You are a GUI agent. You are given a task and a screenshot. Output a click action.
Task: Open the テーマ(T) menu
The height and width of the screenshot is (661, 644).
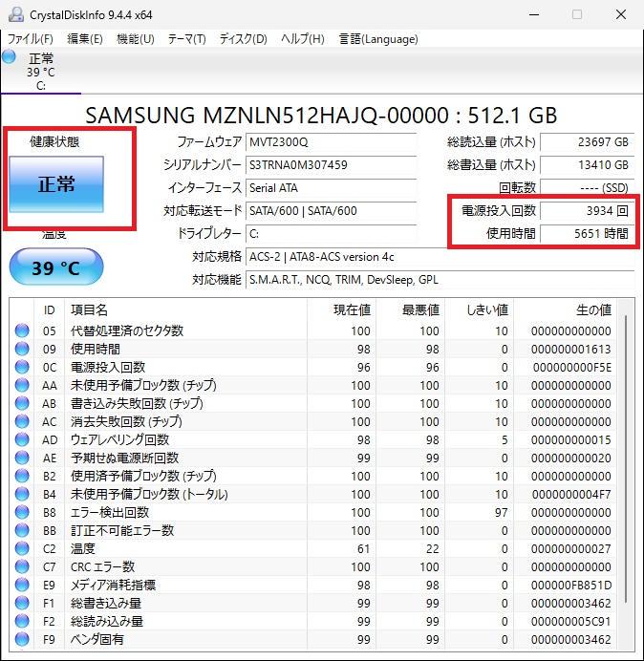187,39
